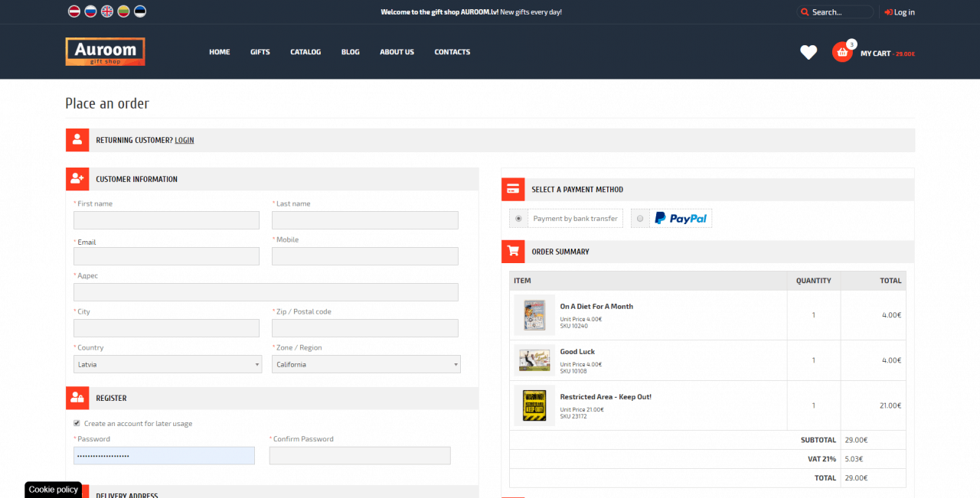Open the Zone / Region dropdown

click(x=366, y=364)
